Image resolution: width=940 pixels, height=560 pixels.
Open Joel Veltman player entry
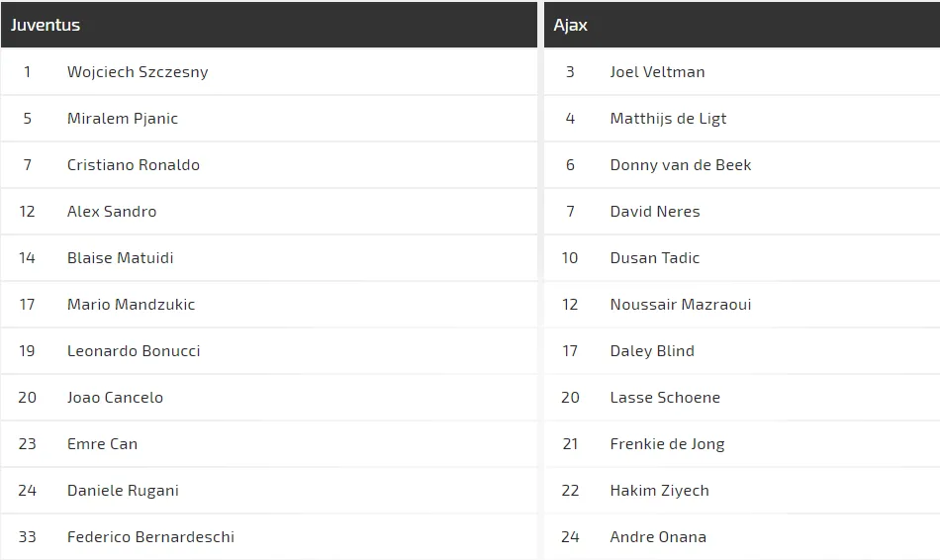[657, 72]
